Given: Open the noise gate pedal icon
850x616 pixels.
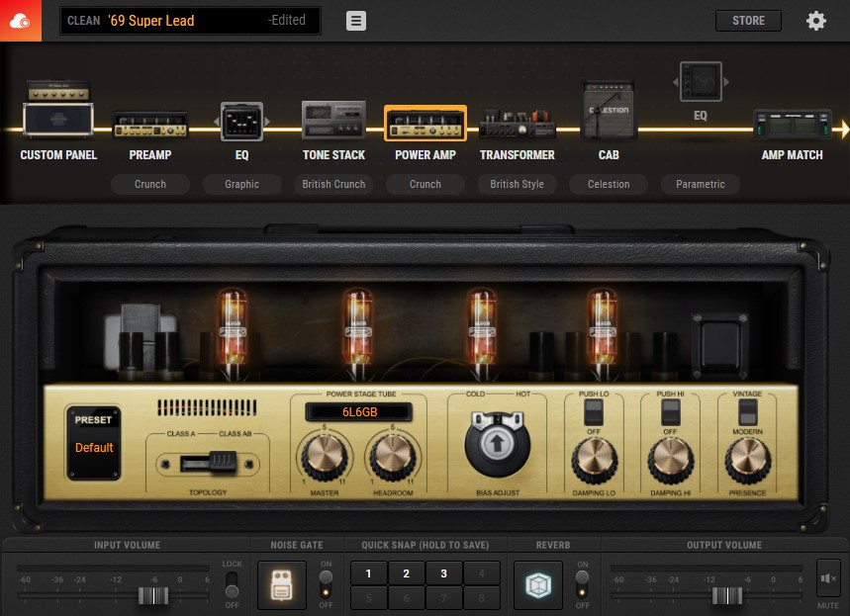Looking at the screenshot, I should point(281,585).
